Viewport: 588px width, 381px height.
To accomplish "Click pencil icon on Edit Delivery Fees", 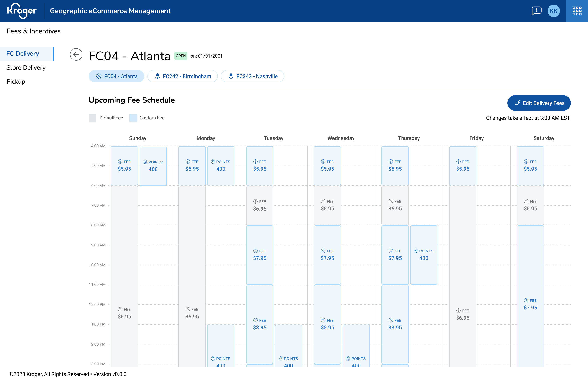I will [x=518, y=103].
